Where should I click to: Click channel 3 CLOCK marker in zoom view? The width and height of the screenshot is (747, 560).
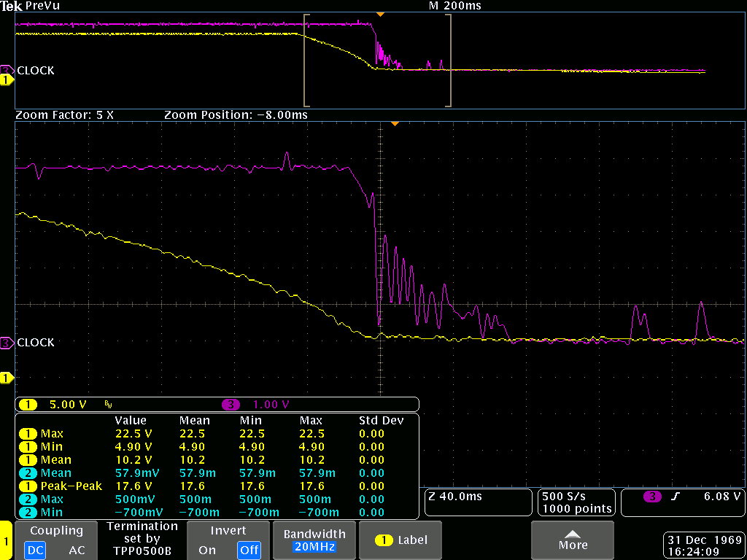click(x=7, y=343)
